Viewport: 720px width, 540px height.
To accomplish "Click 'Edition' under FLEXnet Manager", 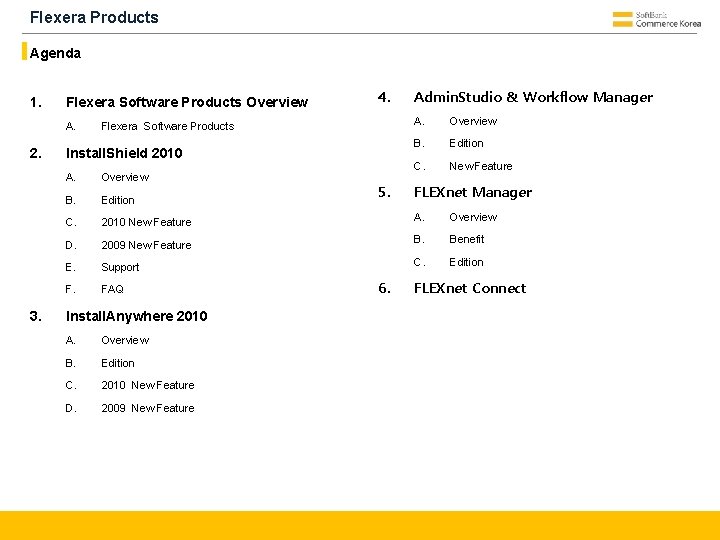I will 466,262.
